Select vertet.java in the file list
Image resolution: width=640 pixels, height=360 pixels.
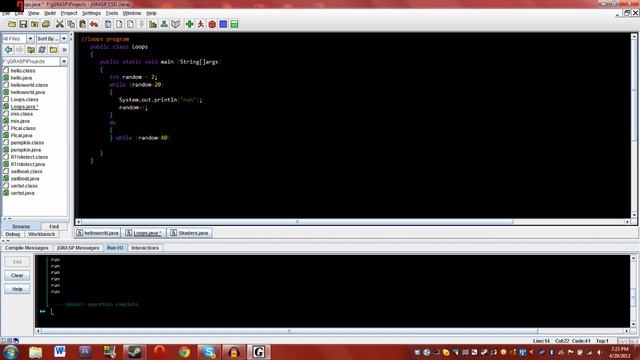pos(22,193)
